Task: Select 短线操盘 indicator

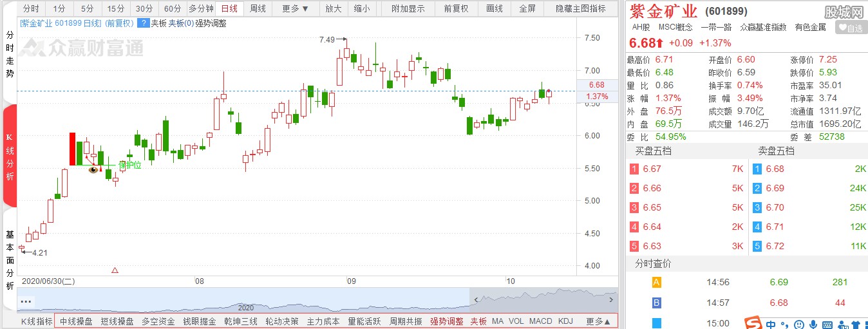Action: tap(117, 321)
